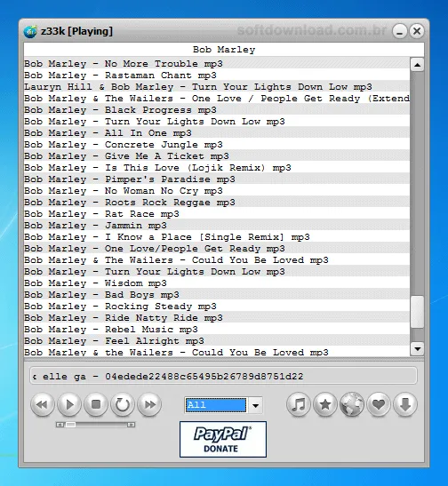Image resolution: width=448 pixels, height=486 pixels.
Task: Select 'Bob Marley - Ride Natty Ride mp3'
Action: (217, 318)
